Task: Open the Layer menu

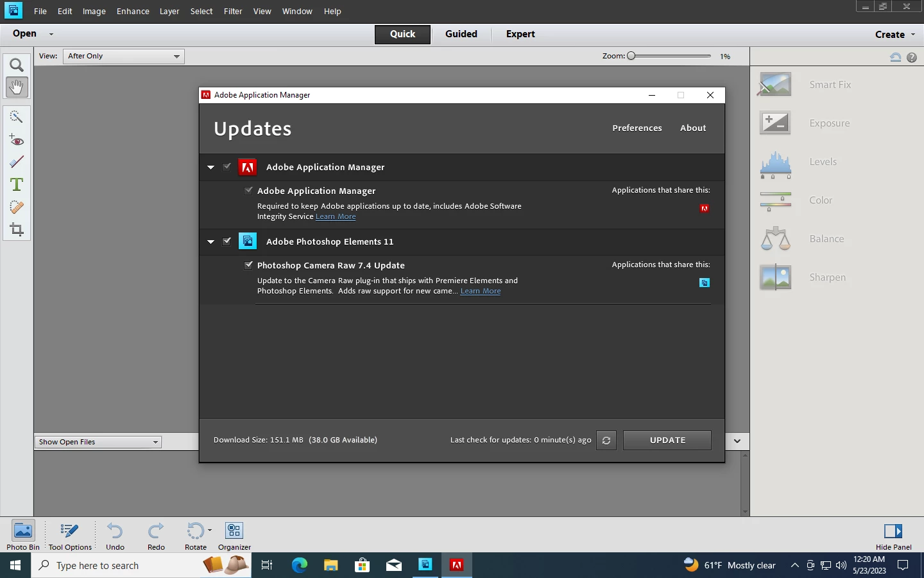Action: point(169,12)
